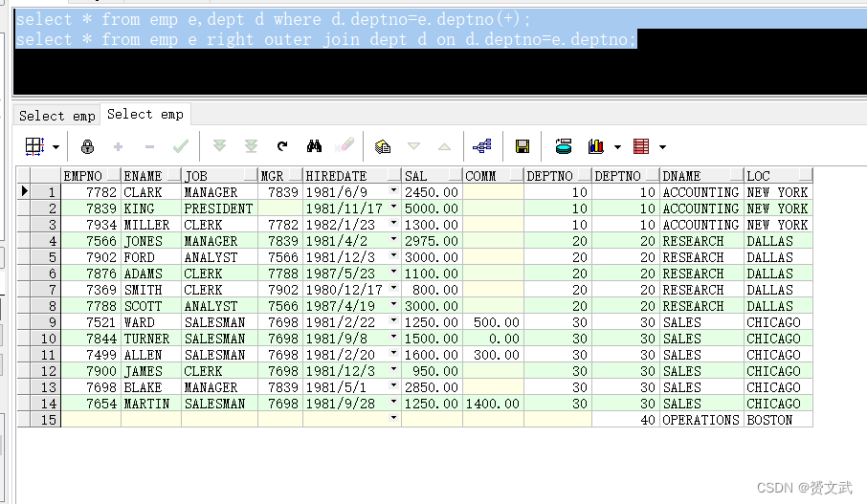Click the SAL column header

tap(432, 176)
